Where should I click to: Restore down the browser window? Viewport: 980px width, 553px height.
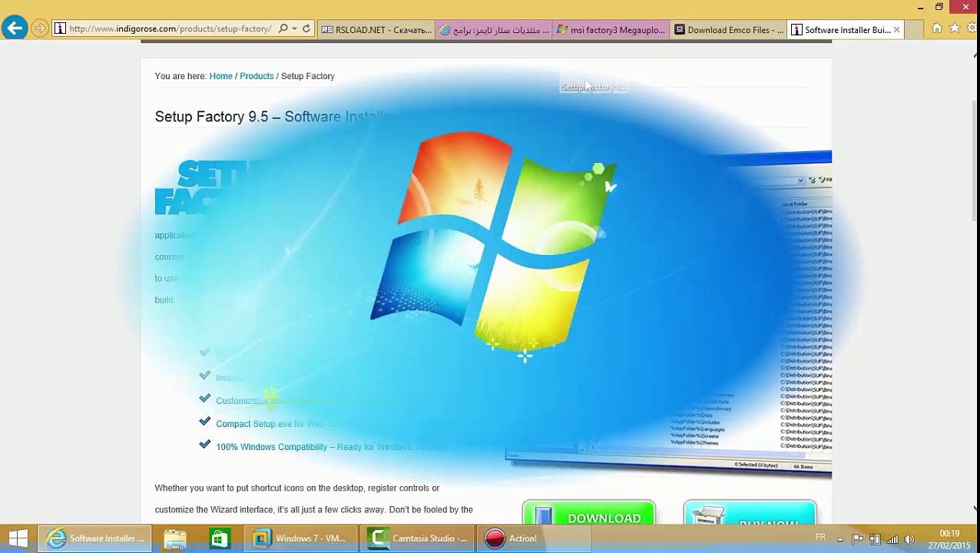tap(939, 7)
